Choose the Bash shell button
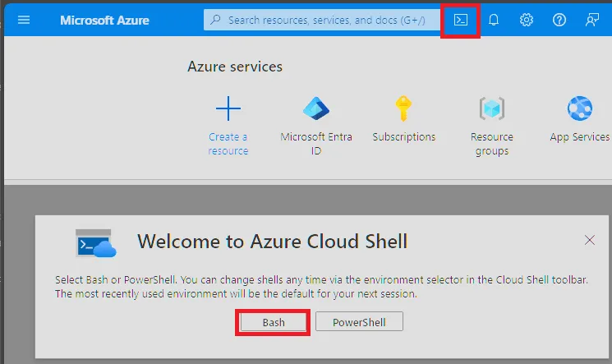612x364 pixels. pos(274,322)
